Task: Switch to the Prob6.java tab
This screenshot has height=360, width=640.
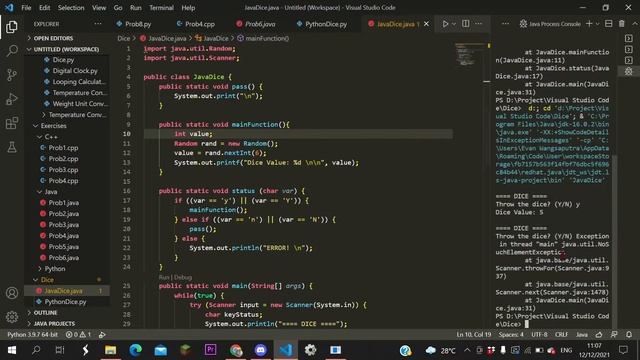Action: point(260,24)
